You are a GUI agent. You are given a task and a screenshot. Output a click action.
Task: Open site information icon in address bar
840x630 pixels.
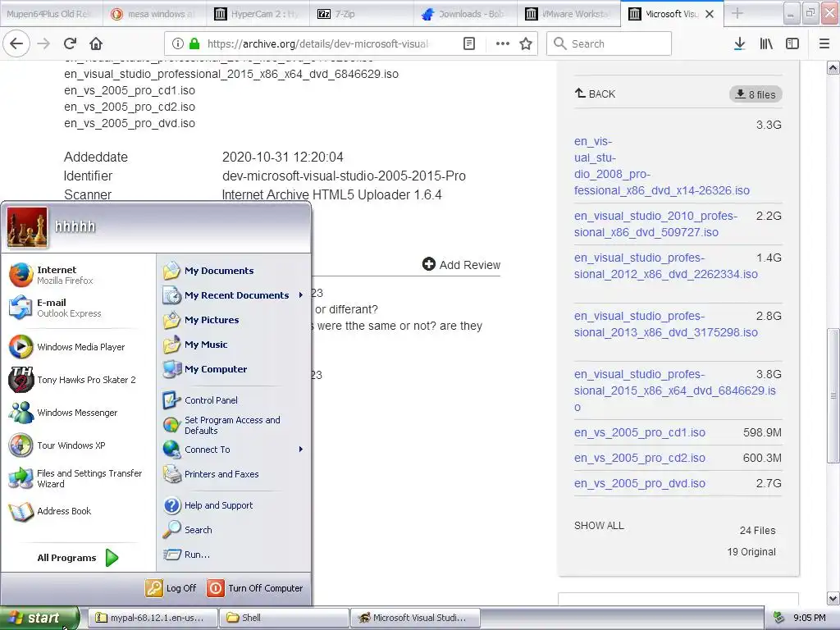click(x=178, y=44)
